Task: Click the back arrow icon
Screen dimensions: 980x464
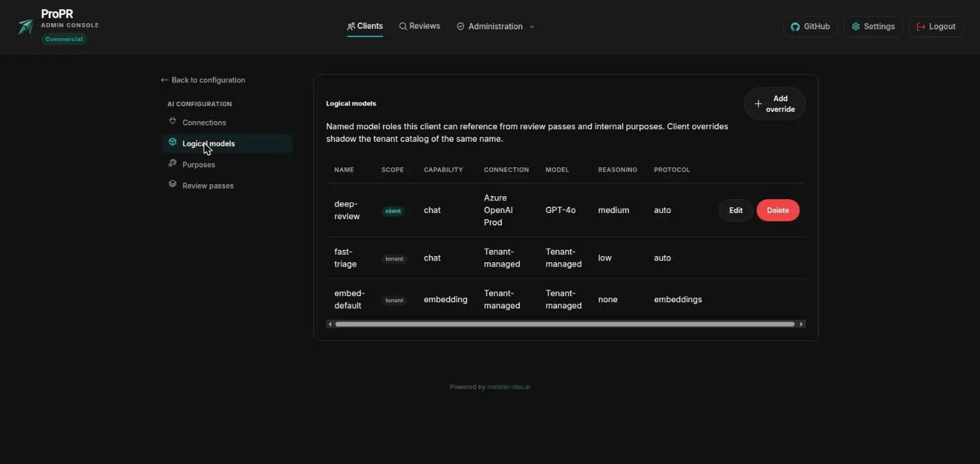Action: coord(164,80)
